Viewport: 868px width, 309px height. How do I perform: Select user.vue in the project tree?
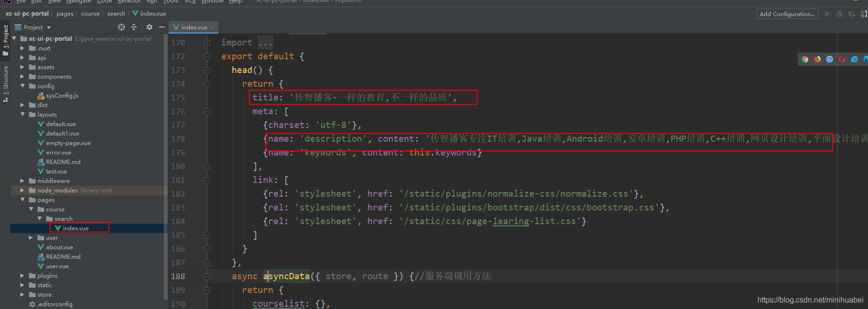click(53, 266)
